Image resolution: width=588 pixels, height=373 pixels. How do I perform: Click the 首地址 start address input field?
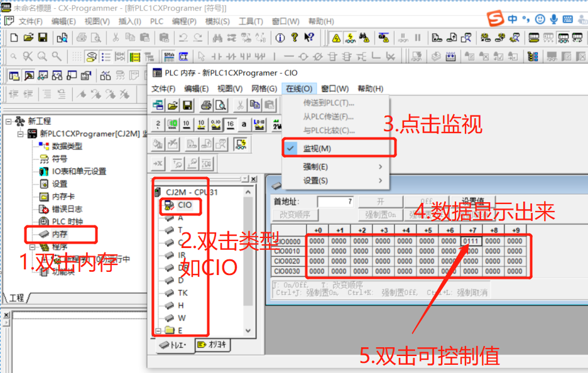click(x=335, y=202)
